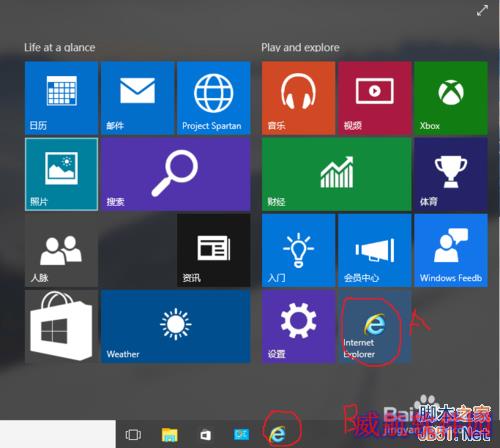Open the Store icon on the taskbar
The height and width of the screenshot is (448, 500).
pyautogui.click(x=205, y=435)
